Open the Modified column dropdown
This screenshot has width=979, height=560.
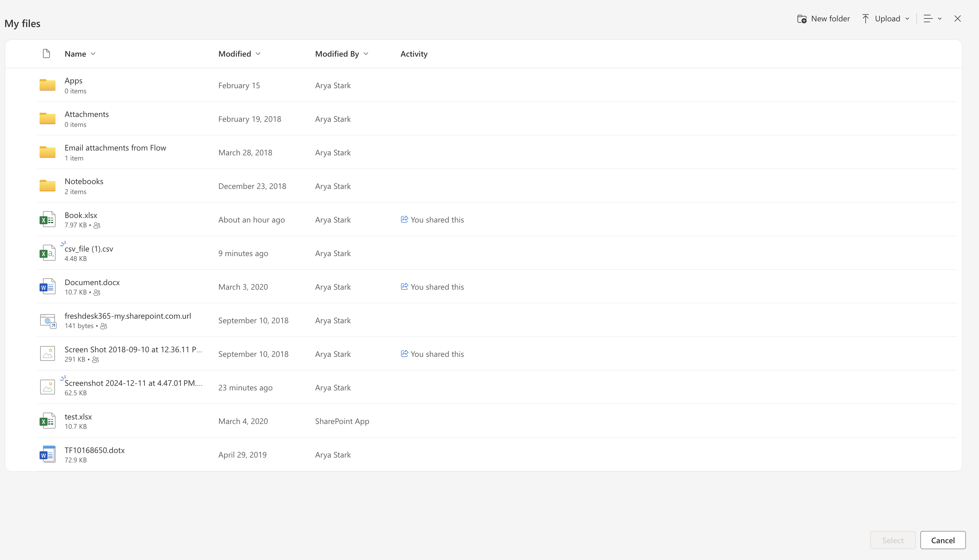pos(258,54)
